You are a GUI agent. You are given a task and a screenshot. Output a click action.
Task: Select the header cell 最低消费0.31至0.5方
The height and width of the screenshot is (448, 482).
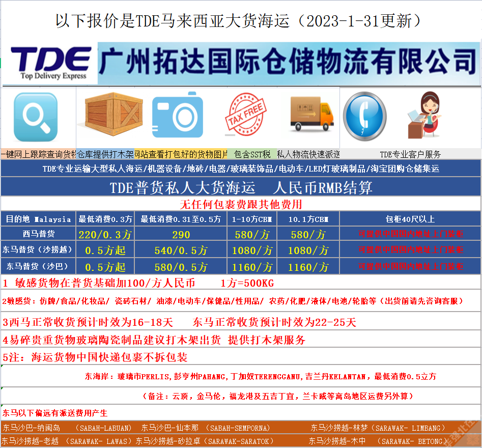click(181, 219)
